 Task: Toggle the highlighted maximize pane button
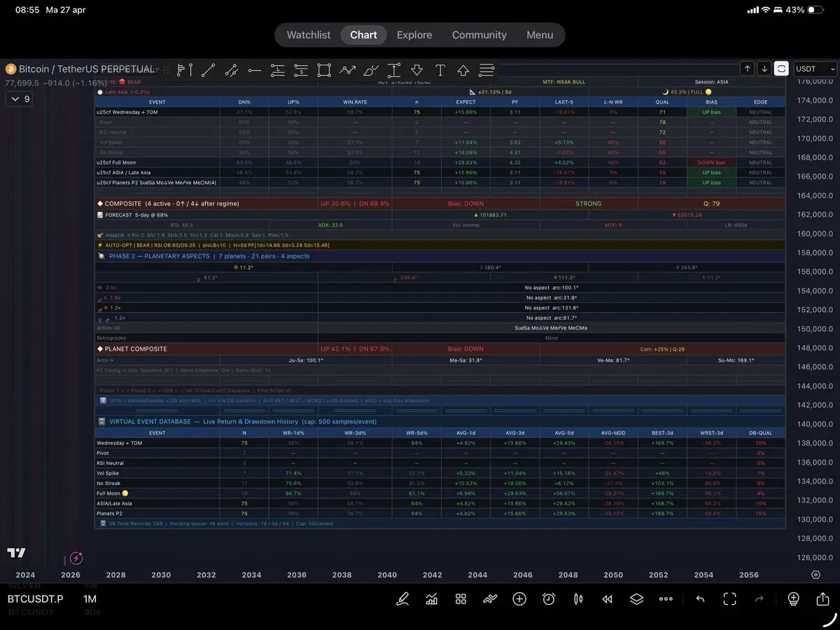pos(781,69)
